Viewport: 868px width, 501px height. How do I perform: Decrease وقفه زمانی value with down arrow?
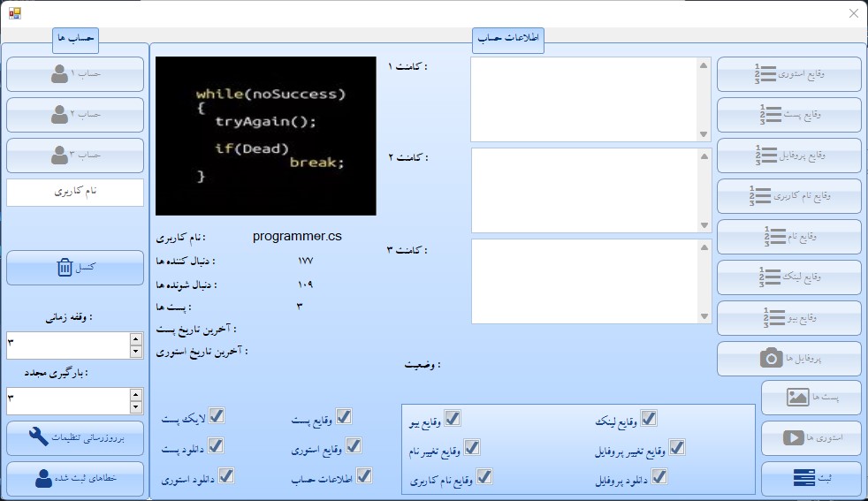[x=135, y=352]
